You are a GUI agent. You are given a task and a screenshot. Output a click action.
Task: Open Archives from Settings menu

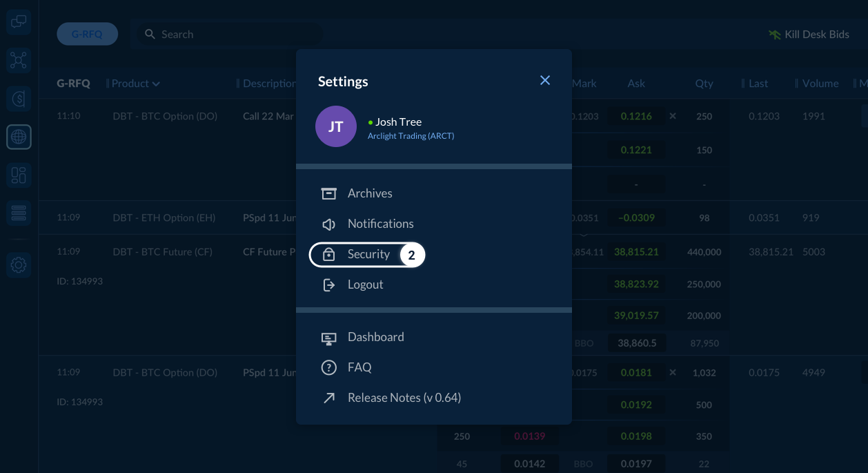(x=369, y=193)
